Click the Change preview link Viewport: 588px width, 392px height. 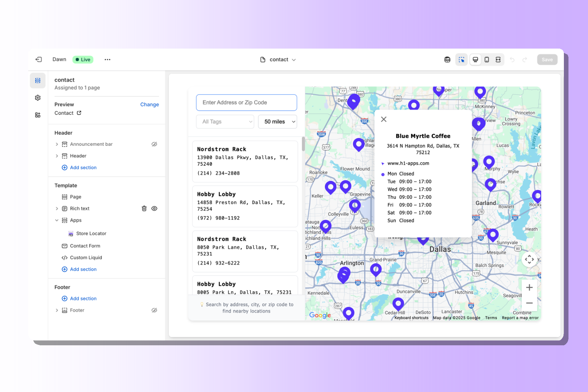[149, 105]
